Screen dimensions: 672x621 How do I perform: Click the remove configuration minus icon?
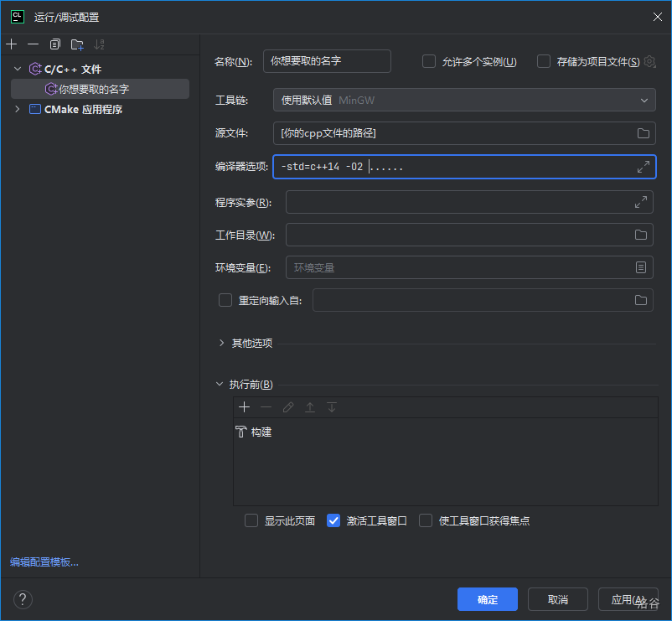[34, 44]
